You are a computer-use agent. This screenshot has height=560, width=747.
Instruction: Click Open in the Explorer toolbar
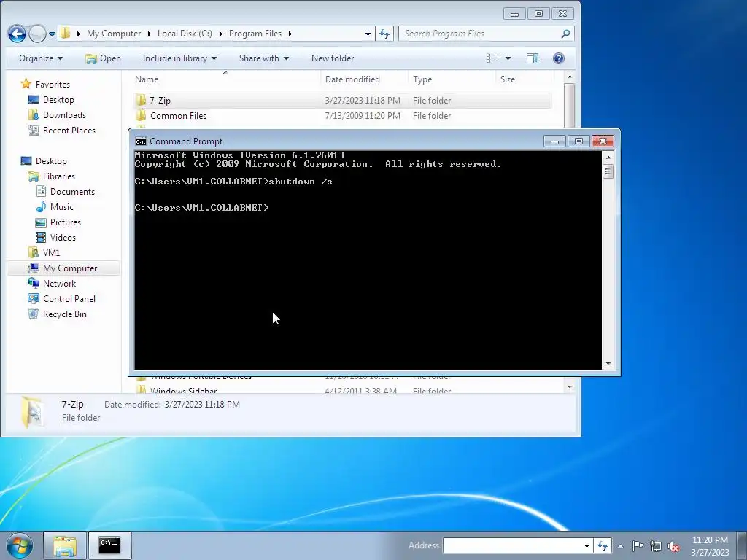coord(103,58)
